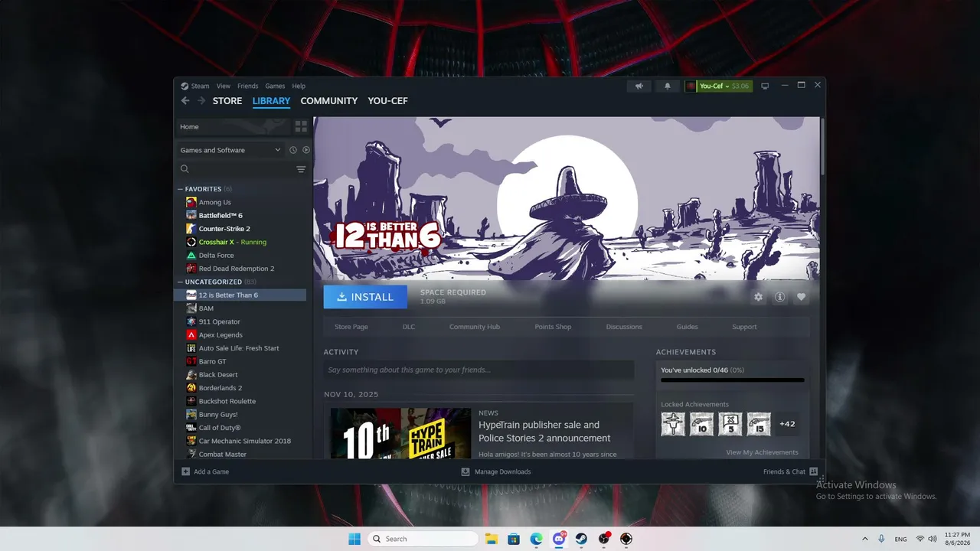Click the Borderlands 2 icon in library

pyautogui.click(x=191, y=388)
